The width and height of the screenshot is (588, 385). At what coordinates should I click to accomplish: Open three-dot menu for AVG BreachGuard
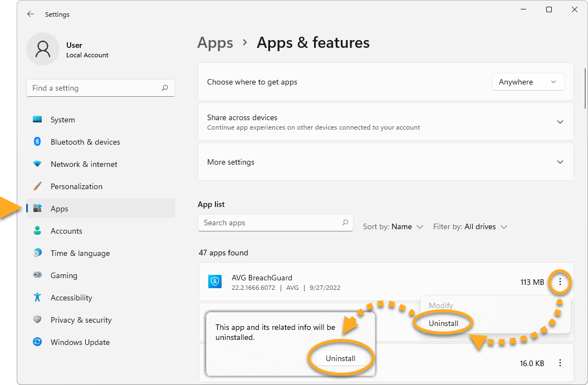point(560,283)
